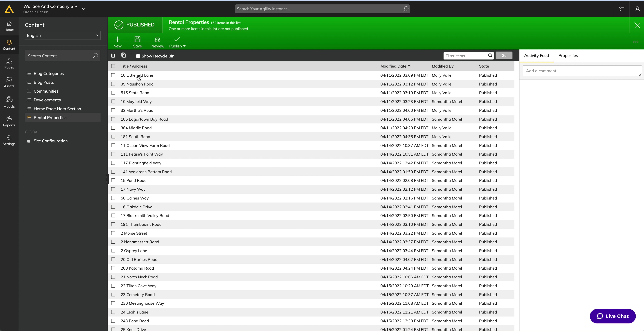Open the Assets section
644x331 pixels.
tap(9, 83)
